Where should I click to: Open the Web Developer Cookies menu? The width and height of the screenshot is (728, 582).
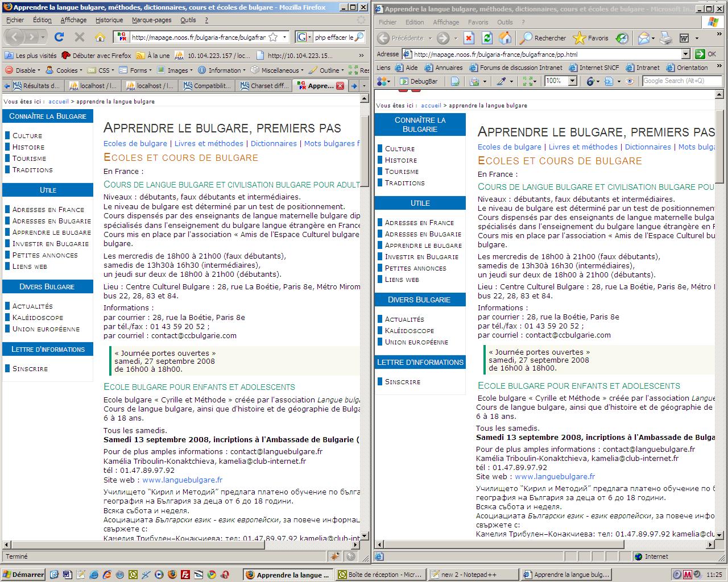64,70
